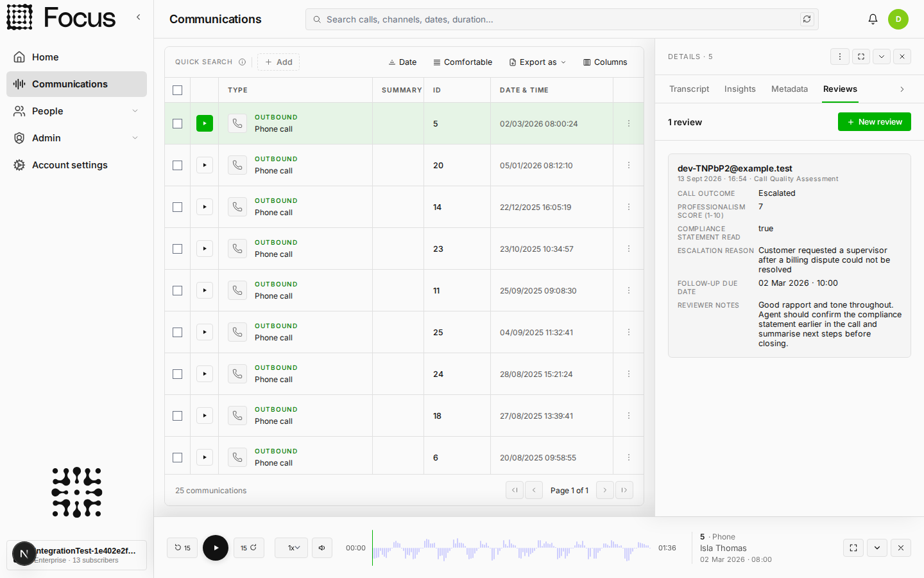The height and width of the screenshot is (578, 924).
Task: Play the audio in the bottom player
Action: (216, 548)
